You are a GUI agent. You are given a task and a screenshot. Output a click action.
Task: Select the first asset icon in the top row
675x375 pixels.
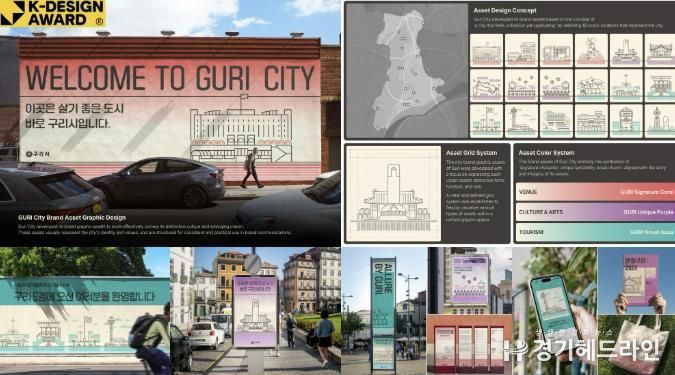coord(486,50)
